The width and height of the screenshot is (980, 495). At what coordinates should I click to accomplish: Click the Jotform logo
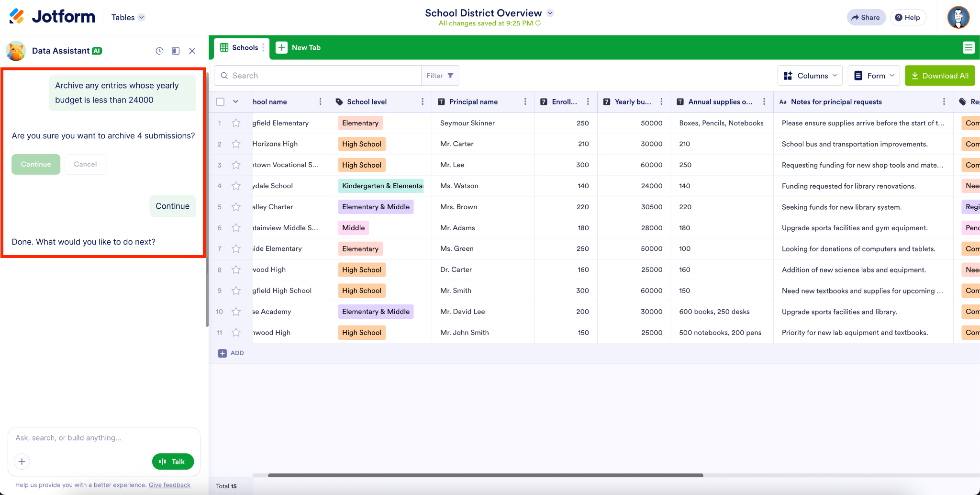point(52,17)
